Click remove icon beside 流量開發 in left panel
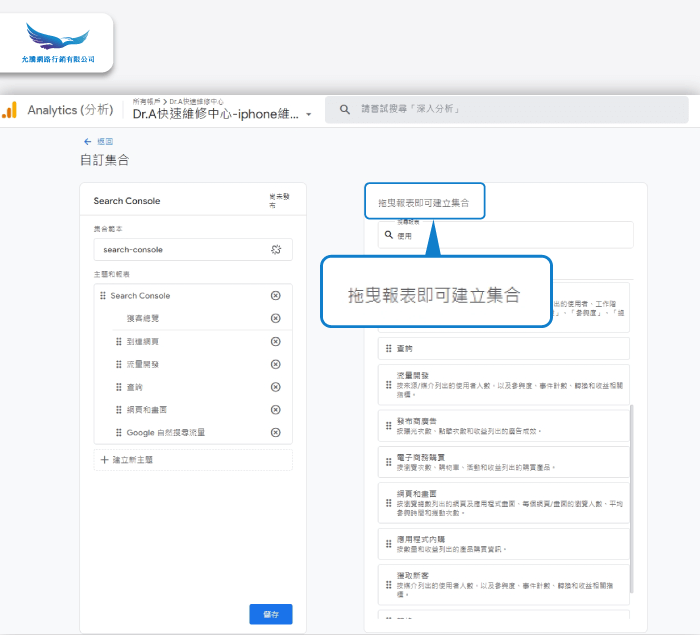The image size is (700, 635). [276, 364]
